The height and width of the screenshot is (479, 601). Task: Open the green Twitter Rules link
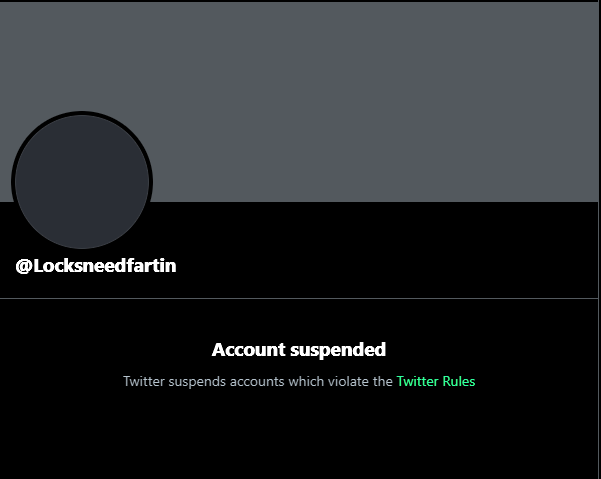[x=436, y=381]
